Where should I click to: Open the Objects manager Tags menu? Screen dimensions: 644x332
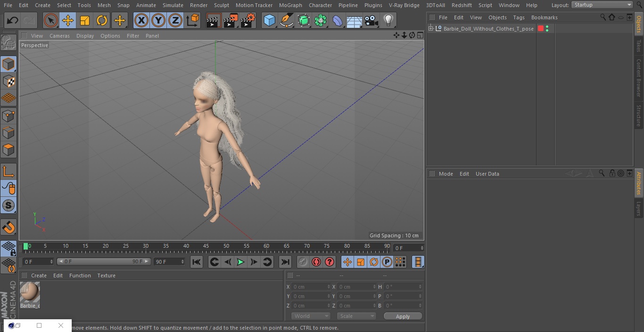pyautogui.click(x=519, y=17)
